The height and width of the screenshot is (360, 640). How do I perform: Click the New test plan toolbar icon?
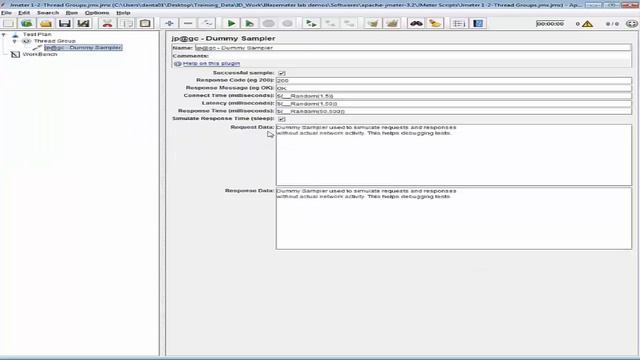point(9,23)
